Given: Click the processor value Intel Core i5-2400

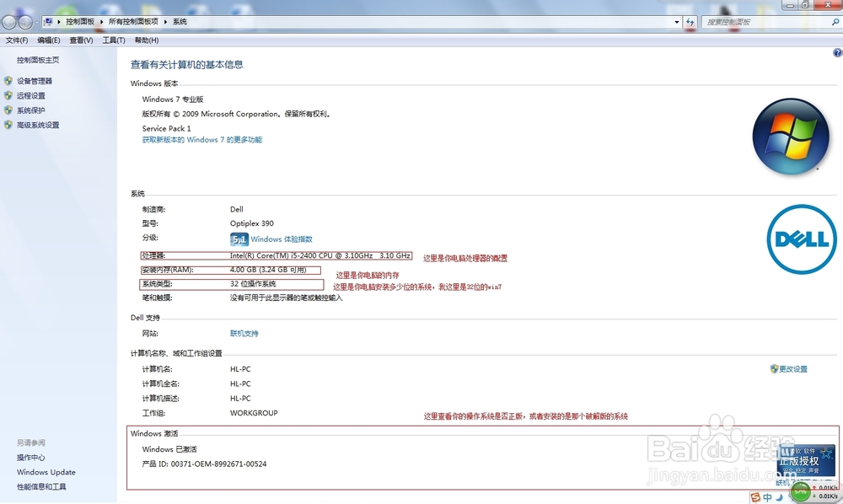Looking at the screenshot, I should pyautogui.click(x=320, y=255).
